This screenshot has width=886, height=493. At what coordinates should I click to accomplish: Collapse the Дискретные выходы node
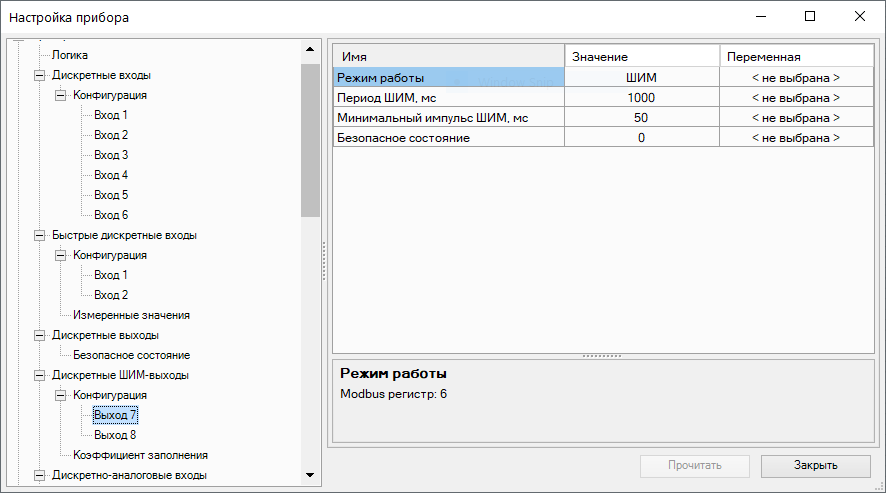point(40,335)
